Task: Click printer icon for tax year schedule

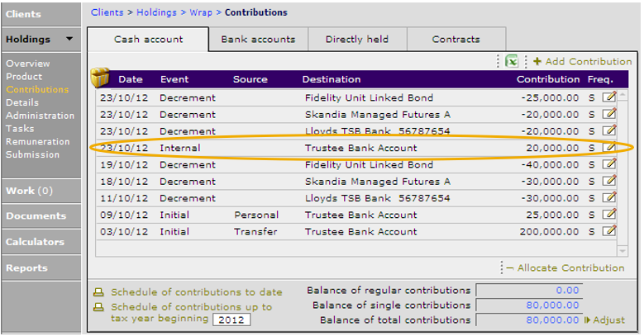Action: click(x=98, y=307)
